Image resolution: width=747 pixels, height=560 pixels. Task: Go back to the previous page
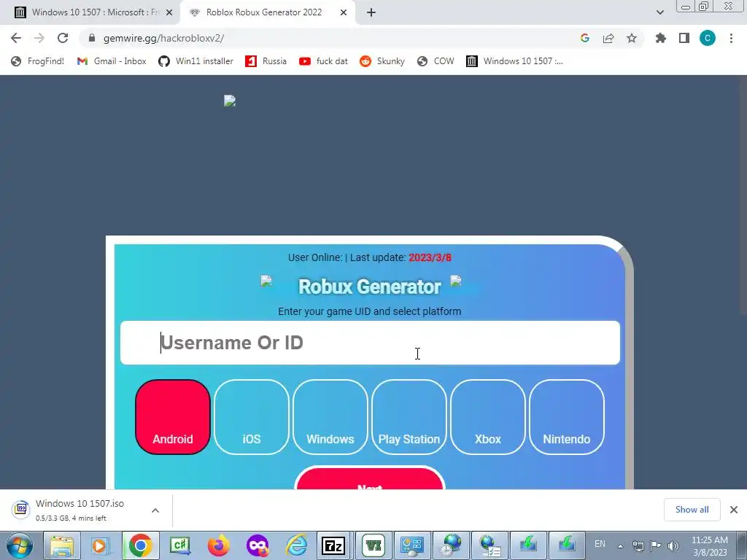16,38
